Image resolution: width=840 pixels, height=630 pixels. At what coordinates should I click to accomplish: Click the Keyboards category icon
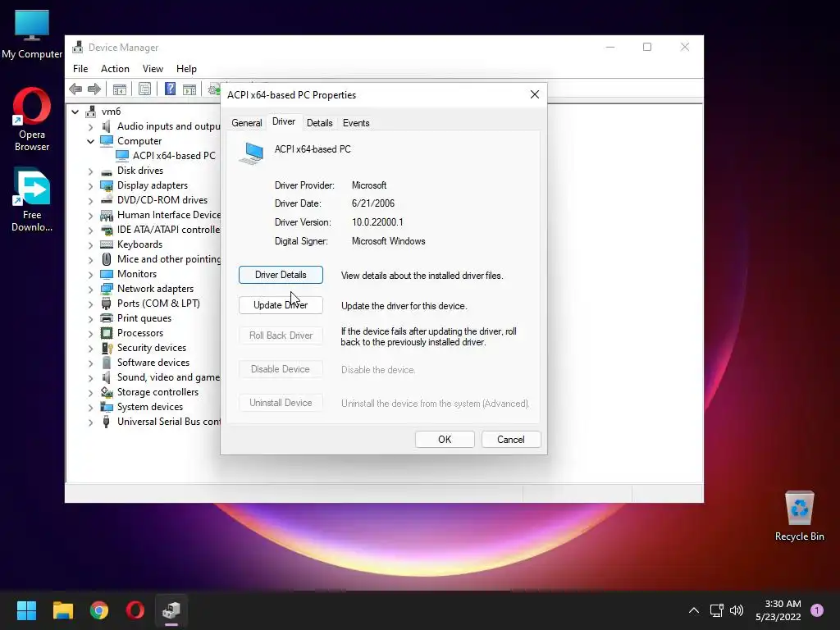click(107, 244)
